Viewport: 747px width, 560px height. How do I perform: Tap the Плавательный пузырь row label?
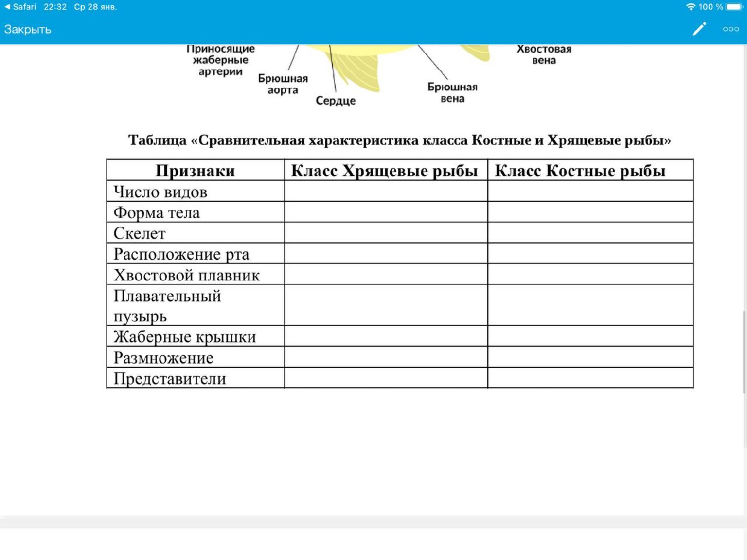click(167, 306)
